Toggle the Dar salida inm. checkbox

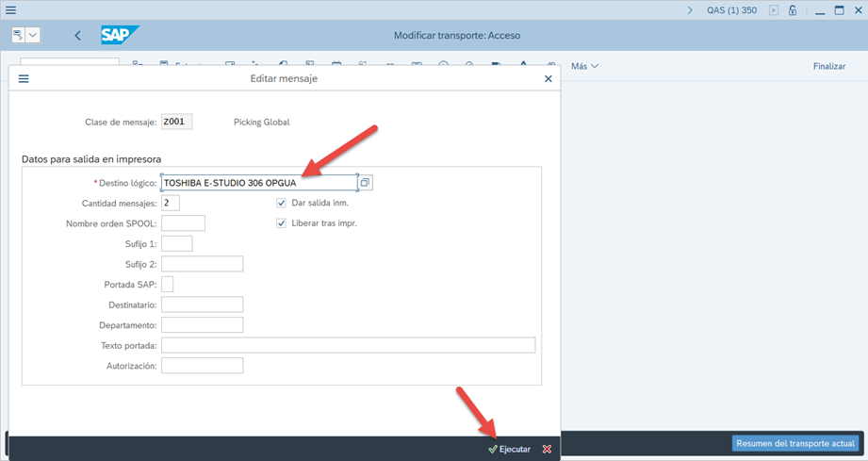(x=281, y=203)
